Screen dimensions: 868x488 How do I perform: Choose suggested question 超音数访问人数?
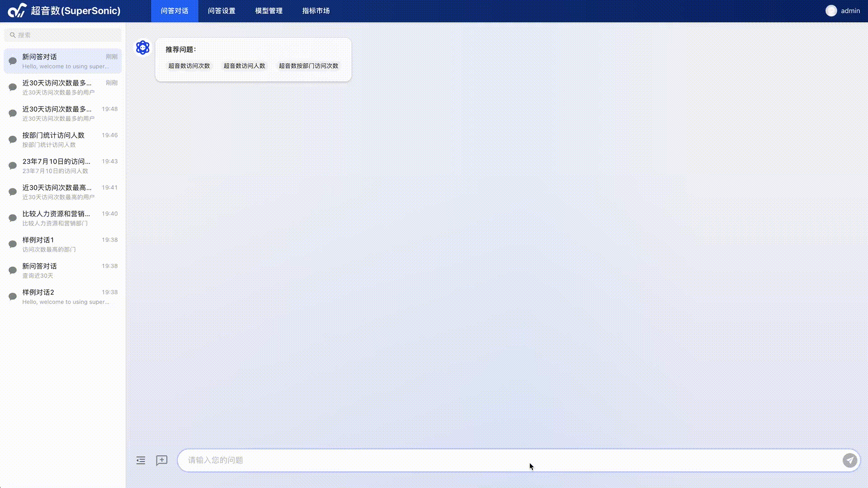[244, 66]
